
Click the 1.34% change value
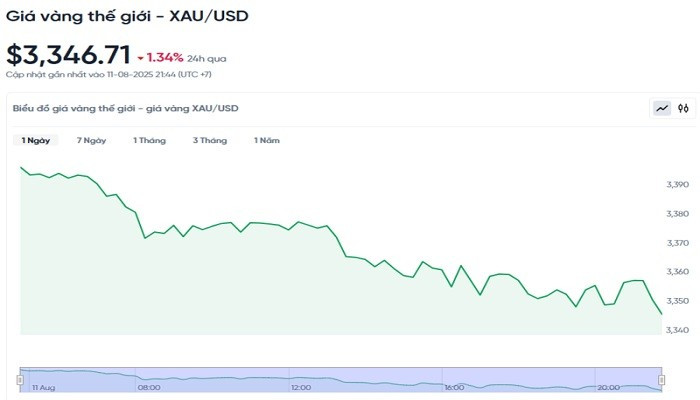pos(164,57)
